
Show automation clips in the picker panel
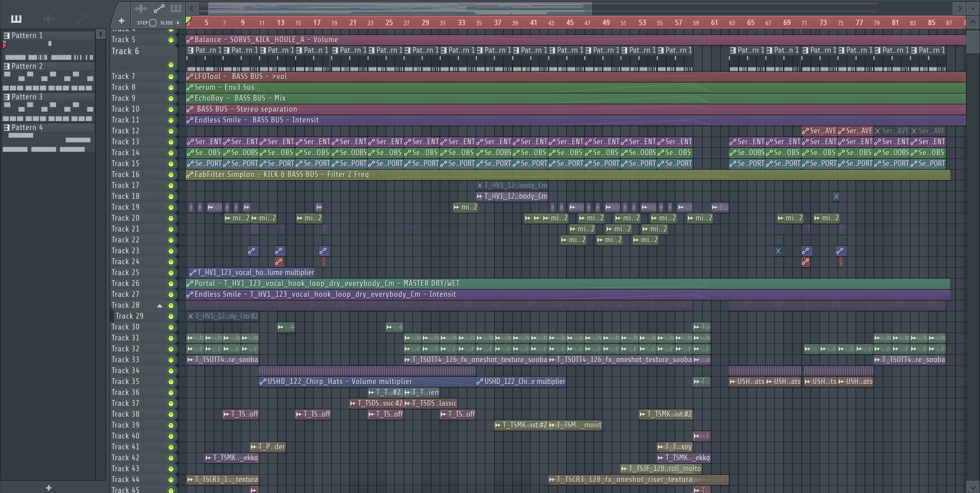click(81, 19)
